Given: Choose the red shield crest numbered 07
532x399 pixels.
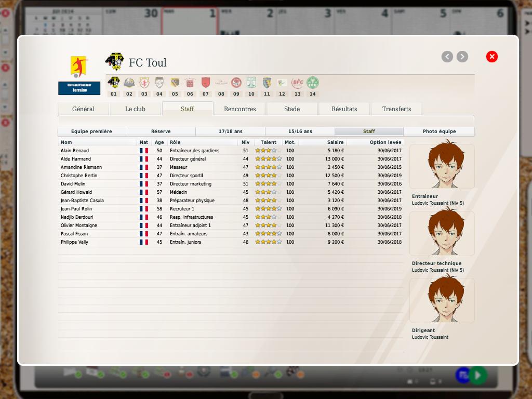Looking at the screenshot, I should (206, 83).
